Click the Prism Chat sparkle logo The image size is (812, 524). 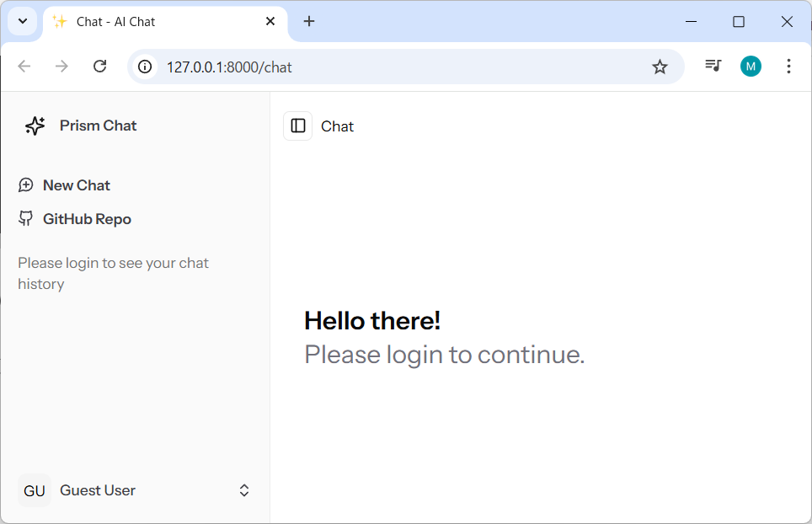[35, 126]
